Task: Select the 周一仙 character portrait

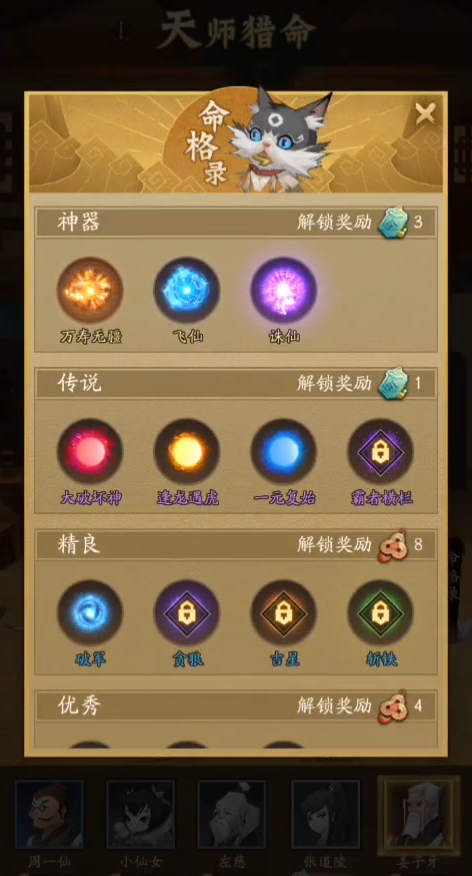Action: [49, 815]
